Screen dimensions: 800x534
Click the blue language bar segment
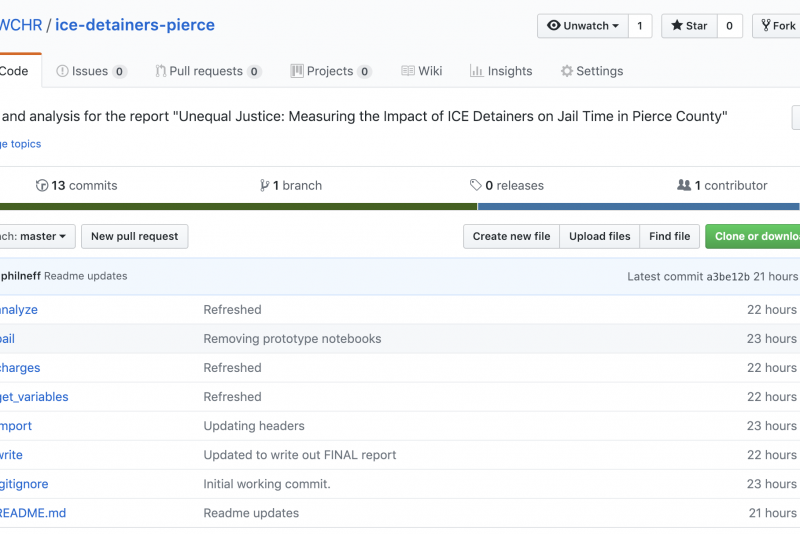pos(638,207)
